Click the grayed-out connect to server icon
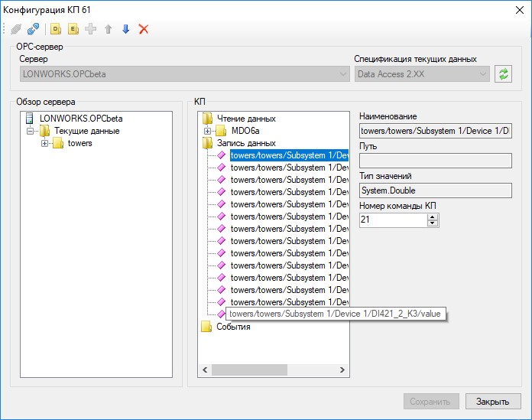 click(16, 29)
